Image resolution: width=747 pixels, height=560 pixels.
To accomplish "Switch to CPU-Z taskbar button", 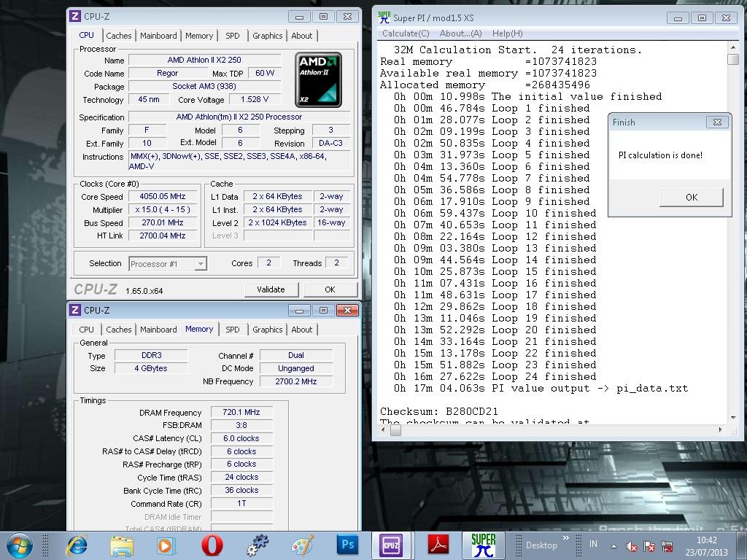I will (391, 545).
